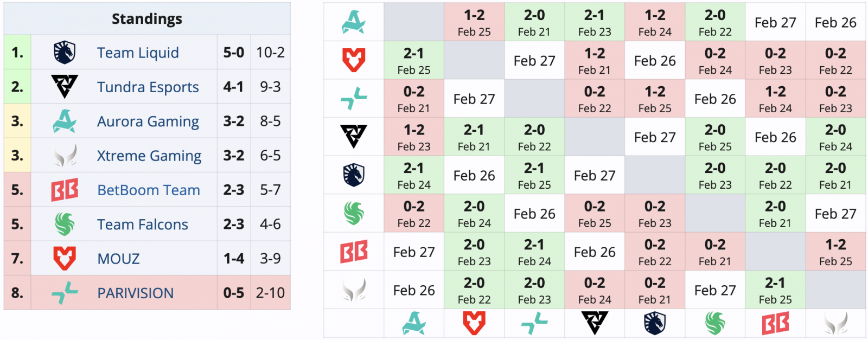Click PARIVISION logo in Standings list
Image resolution: width=868 pixels, height=340 pixels.
65,293
